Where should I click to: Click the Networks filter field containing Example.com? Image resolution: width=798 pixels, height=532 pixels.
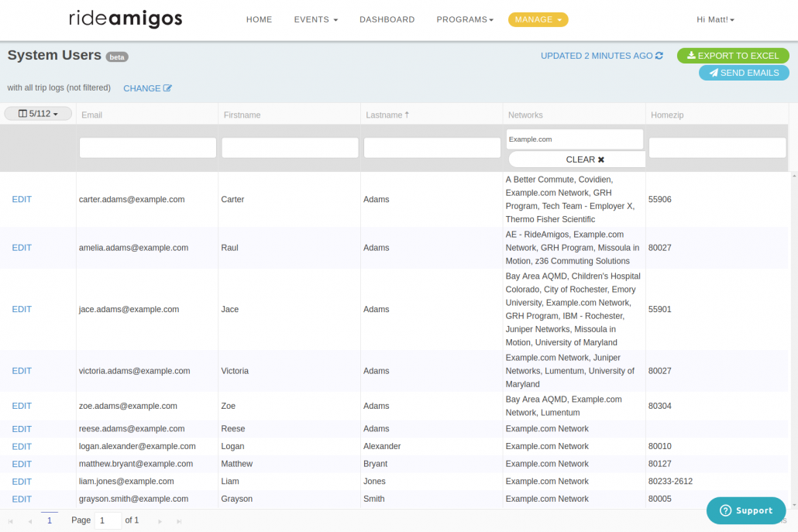(575, 139)
